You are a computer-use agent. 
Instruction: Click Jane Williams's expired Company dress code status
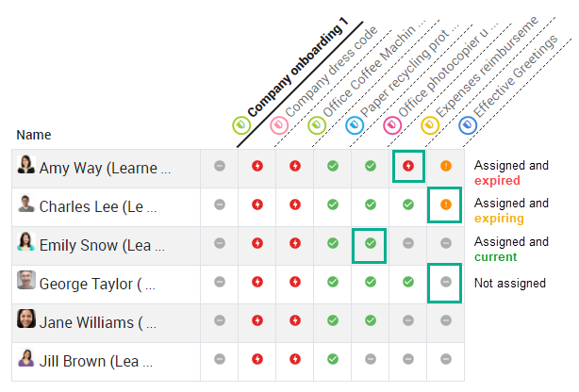click(257, 320)
